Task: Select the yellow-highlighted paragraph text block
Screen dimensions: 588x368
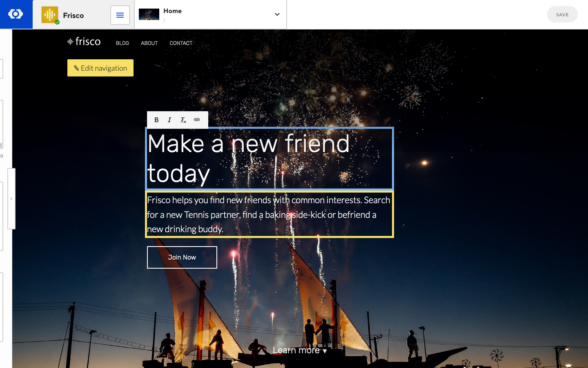Action: [269, 214]
